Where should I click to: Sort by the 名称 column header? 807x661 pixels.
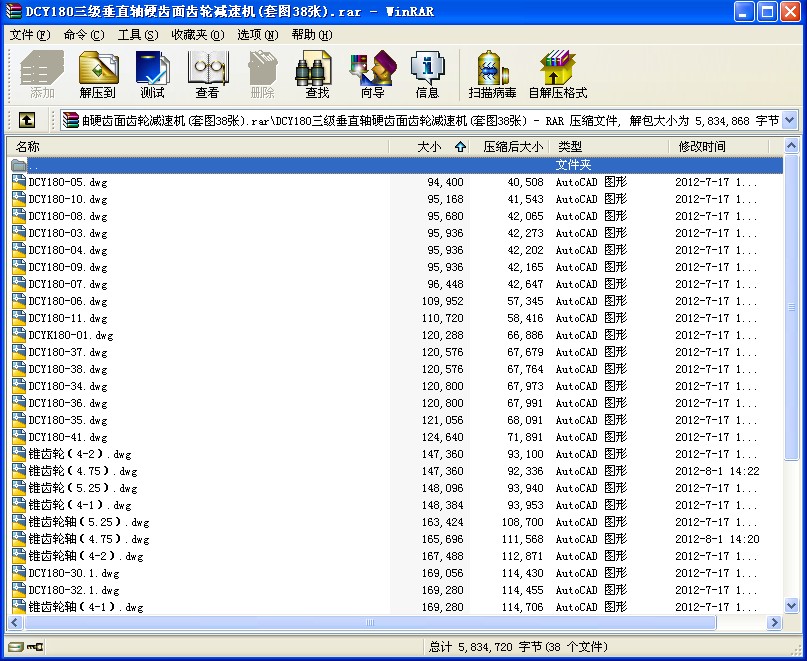point(198,147)
